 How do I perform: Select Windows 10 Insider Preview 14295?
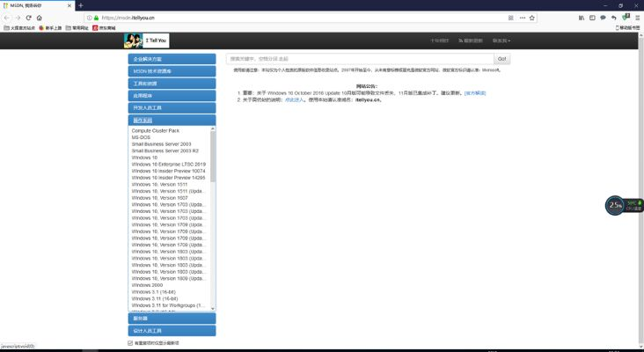coord(168,178)
